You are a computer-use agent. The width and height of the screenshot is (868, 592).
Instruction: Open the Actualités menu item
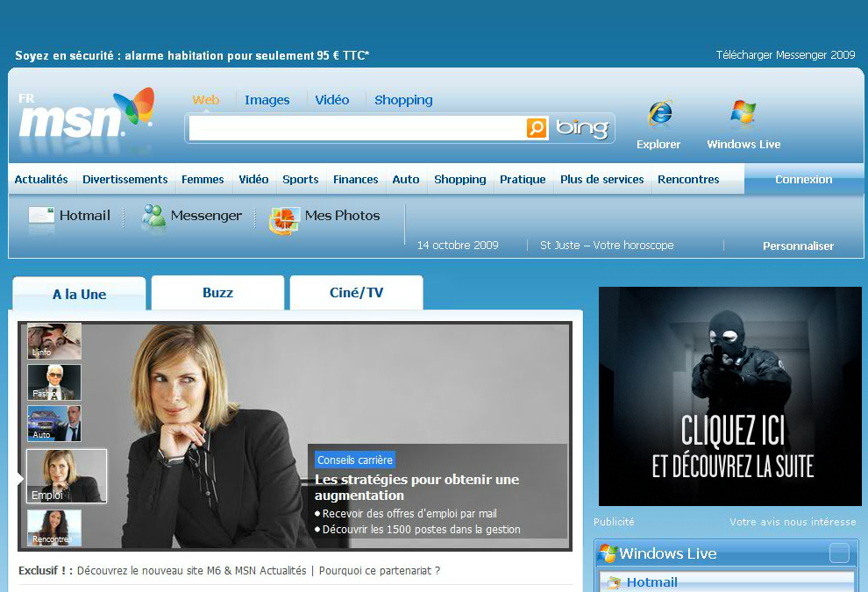pyautogui.click(x=41, y=179)
